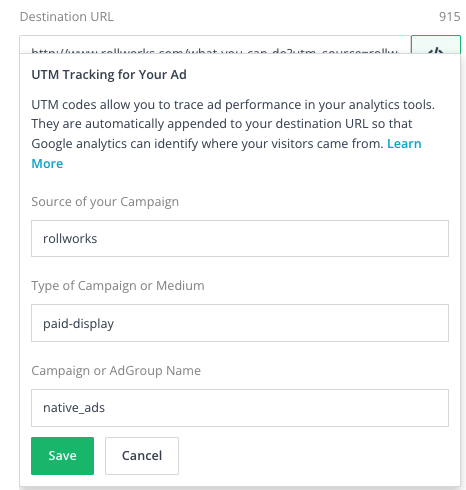Click the 'Google analytics can identify' text line

[x=207, y=144]
